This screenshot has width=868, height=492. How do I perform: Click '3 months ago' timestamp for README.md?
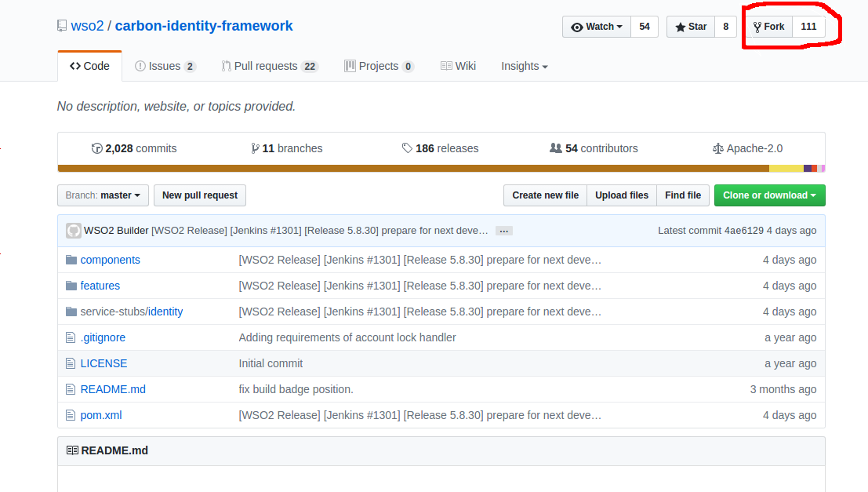pos(783,389)
